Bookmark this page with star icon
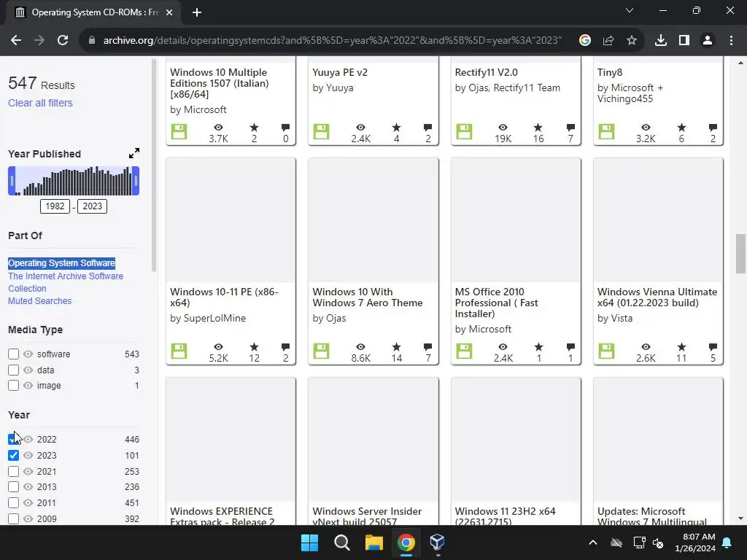The image size is (747, 560). (x=632, y=41)
